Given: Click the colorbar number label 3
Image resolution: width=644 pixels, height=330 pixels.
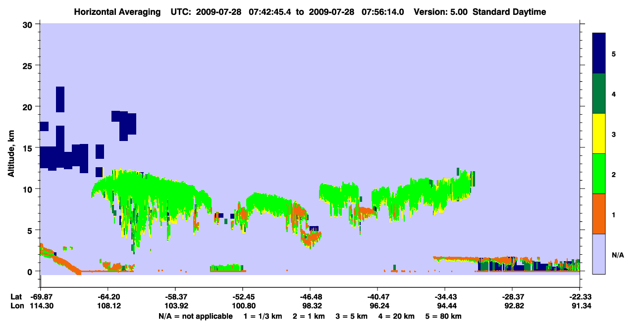Looking at the screenshot, I should (614, 134).
